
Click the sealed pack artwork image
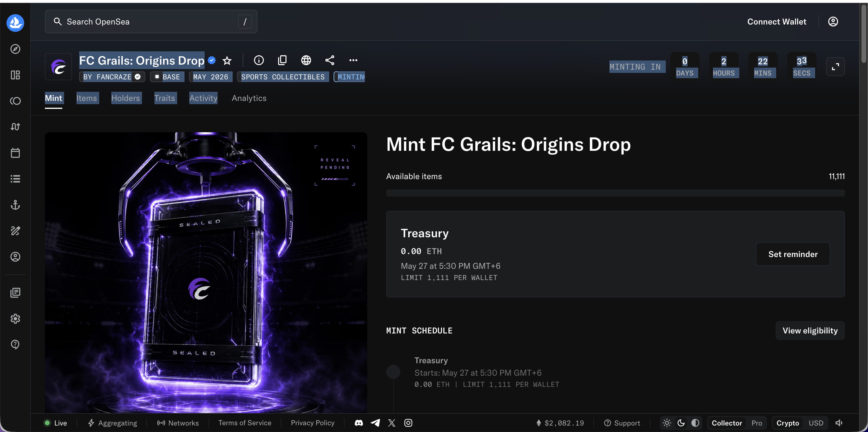point(206,273)
